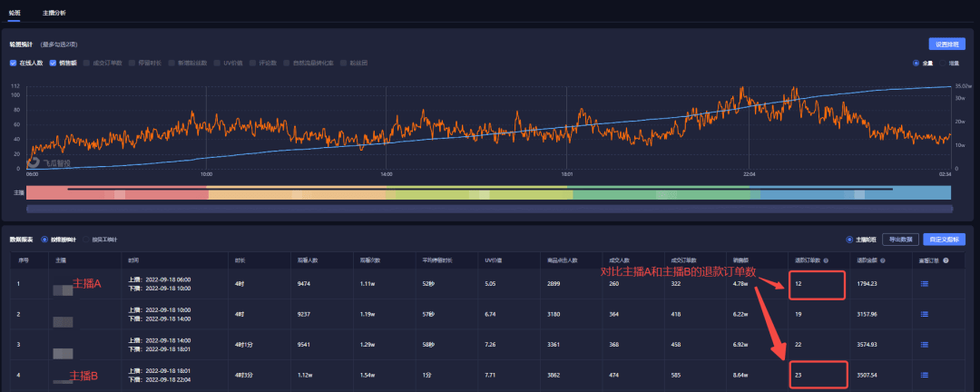Click product clicks 2899 in row 1
Viewport: 980px width, 392px height.
coord(554,284)
